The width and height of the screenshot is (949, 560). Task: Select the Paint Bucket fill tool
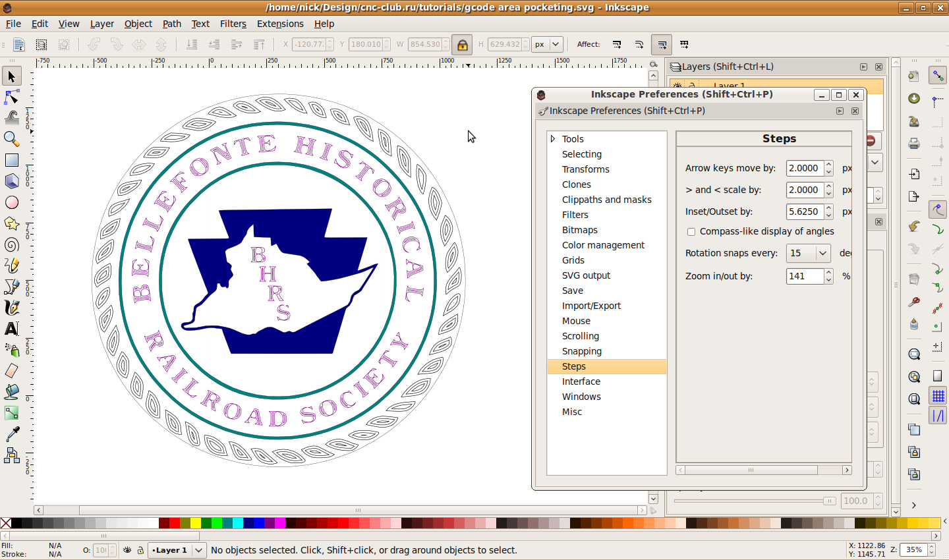point(12,392)
